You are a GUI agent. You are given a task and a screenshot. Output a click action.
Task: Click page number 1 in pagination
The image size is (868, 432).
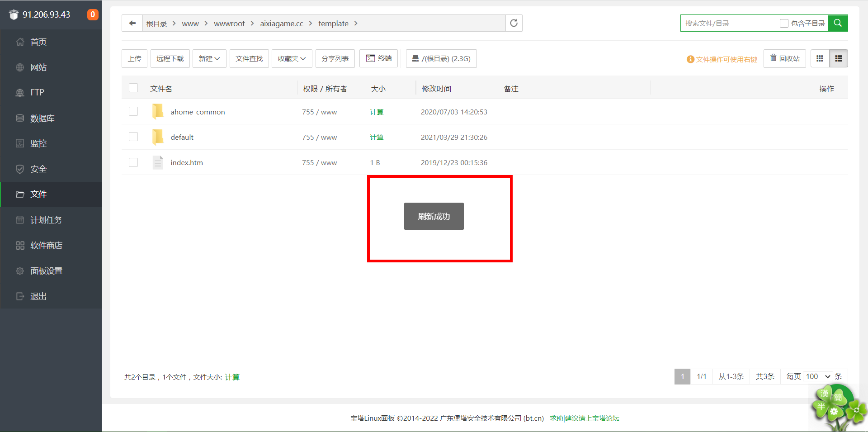pos(682,376)
